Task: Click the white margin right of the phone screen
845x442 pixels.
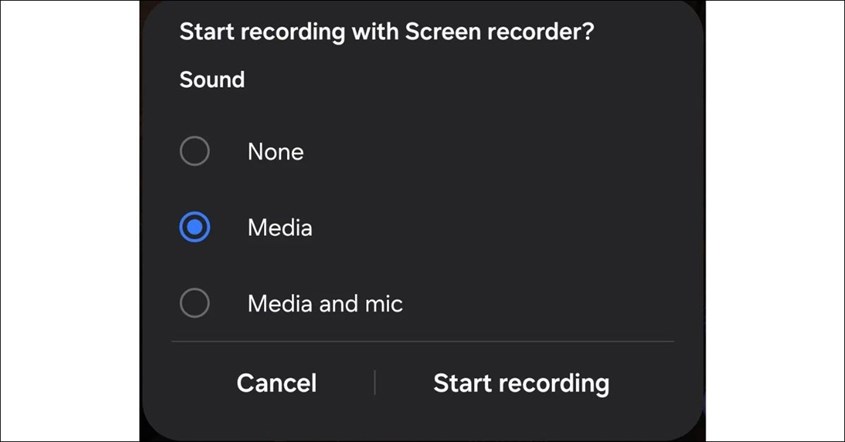Action: [775, 220]
